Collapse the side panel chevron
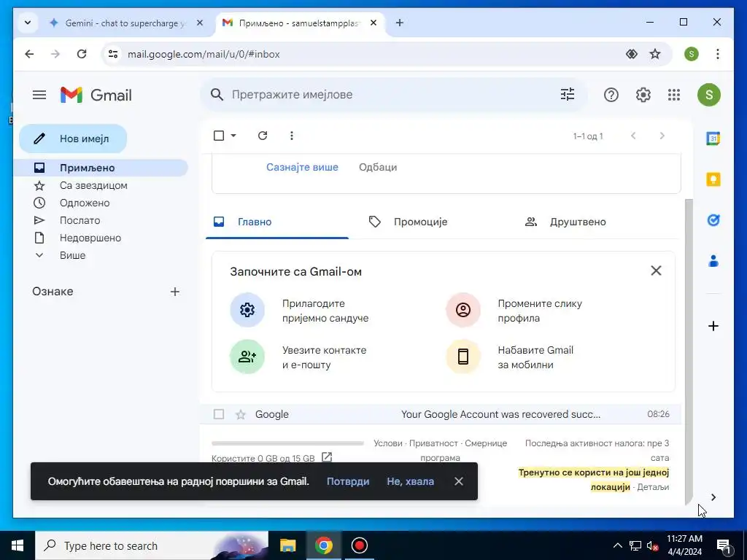Viewport: 747px width, 560px height. pyautogui.click(x=713, y=497)
